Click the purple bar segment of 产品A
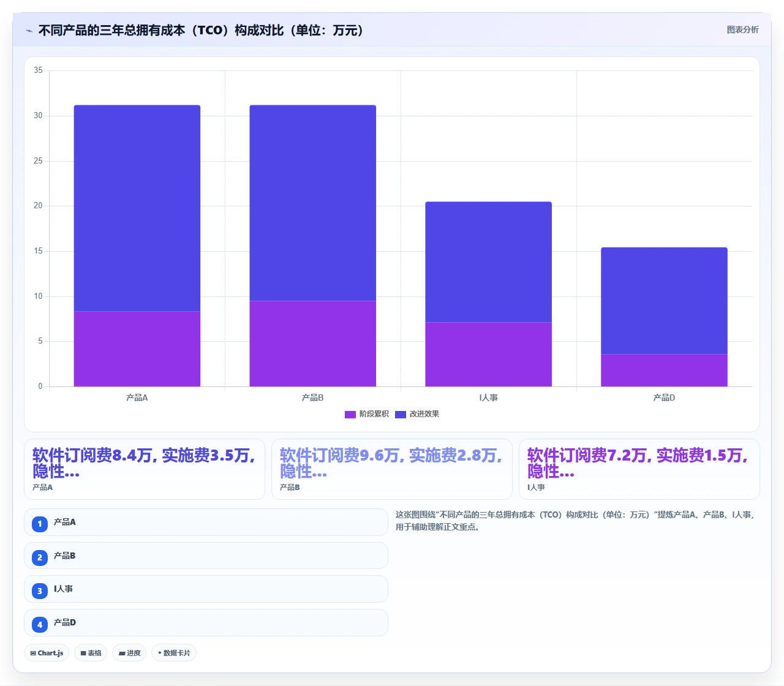 click(137, 349)
